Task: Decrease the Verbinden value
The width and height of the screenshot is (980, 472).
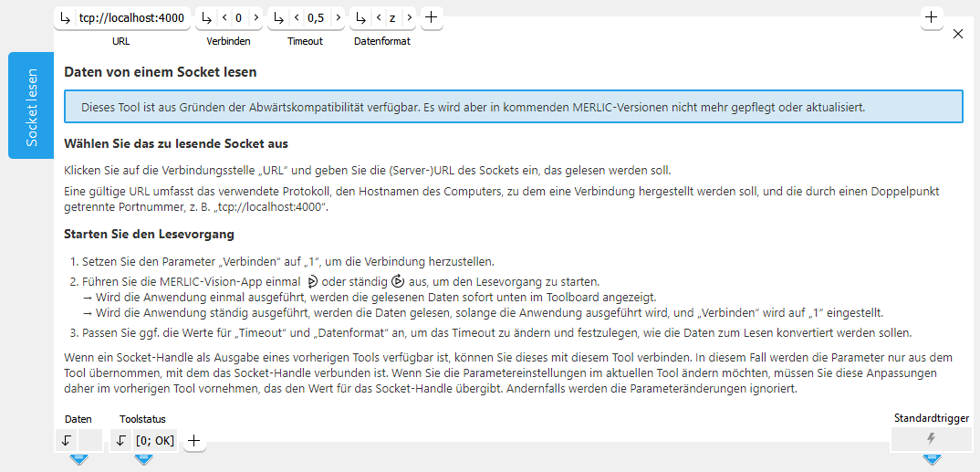Action: click(224, 17)
